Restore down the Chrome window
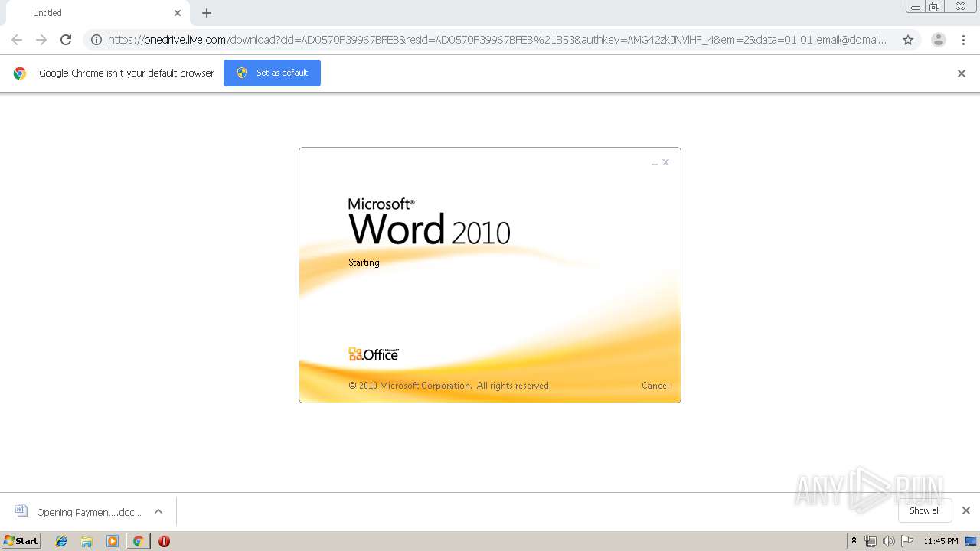This screenshot has width=980, height=551. tap(935, 7)
